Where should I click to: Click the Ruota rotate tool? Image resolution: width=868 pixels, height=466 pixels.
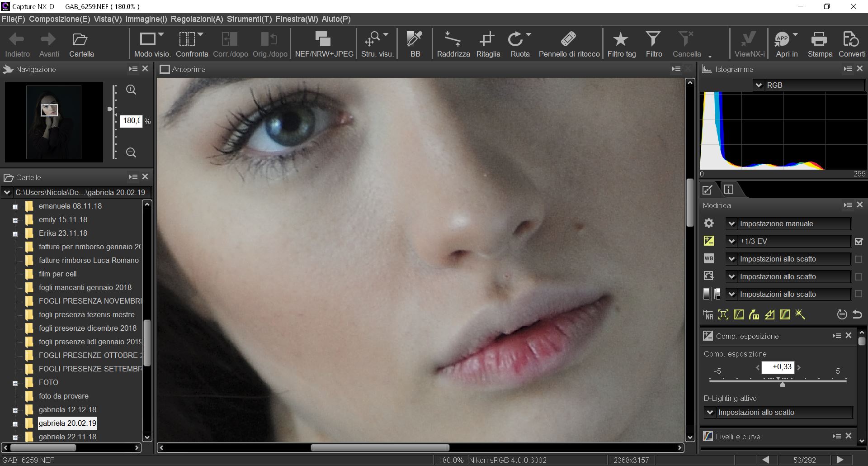pos(520,44)
